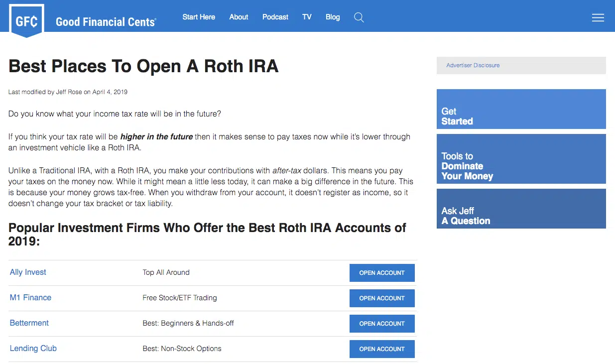Click Open Account in Lending Club row

[382, 349]
